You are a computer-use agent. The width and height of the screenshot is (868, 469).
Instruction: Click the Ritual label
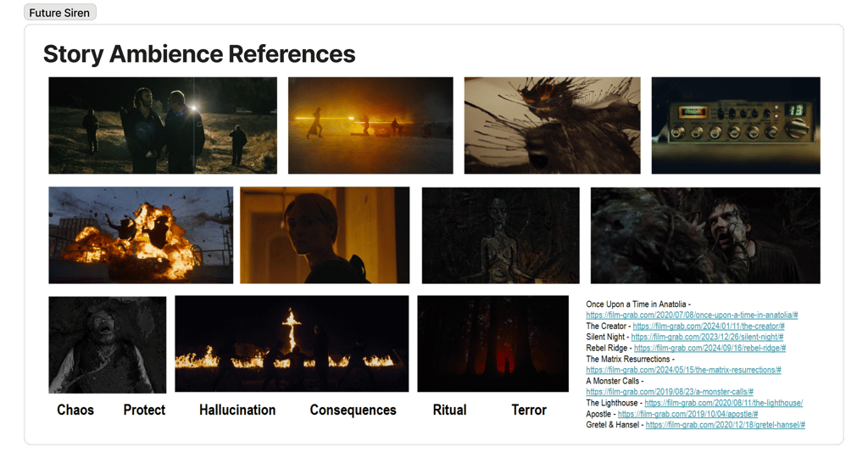[x=449, y=410]
